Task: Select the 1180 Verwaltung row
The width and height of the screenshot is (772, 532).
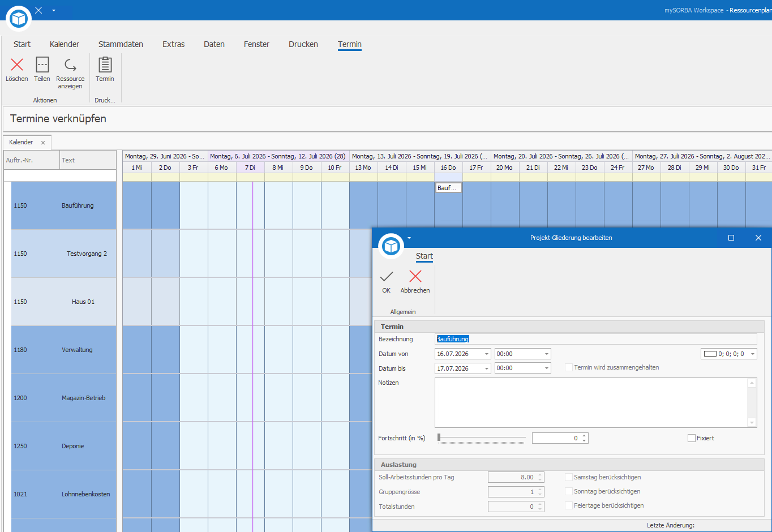Action: (63, 350)
